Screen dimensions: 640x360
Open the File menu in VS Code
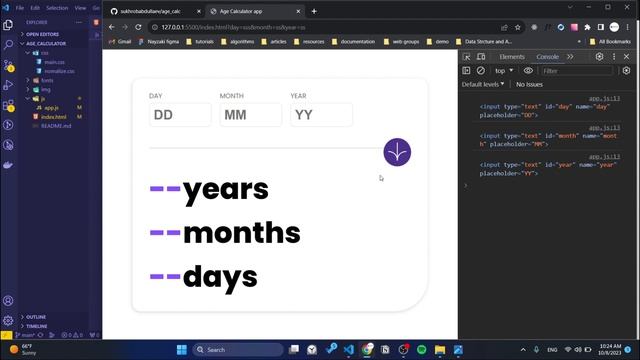[x=20, y=8]
